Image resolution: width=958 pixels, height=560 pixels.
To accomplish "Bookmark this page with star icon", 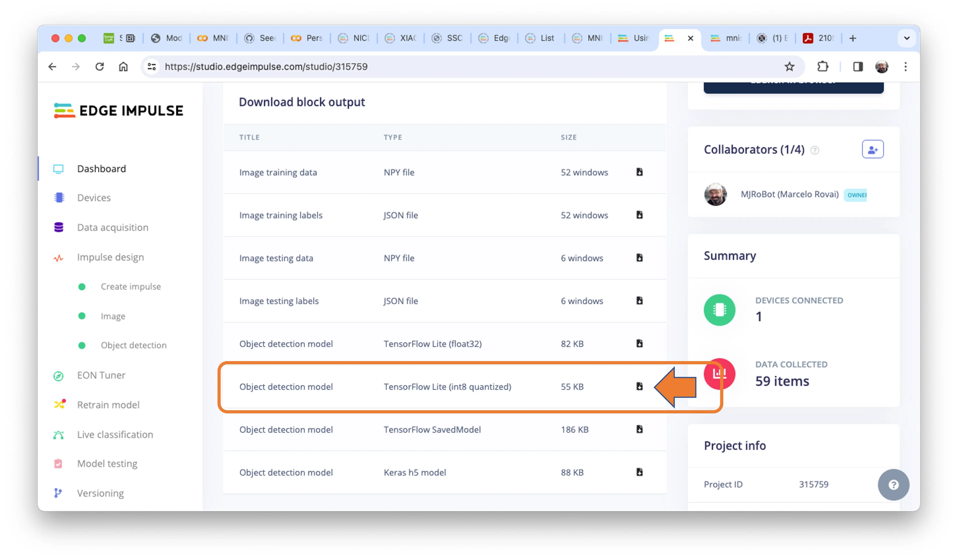I will tap(789, 67).
